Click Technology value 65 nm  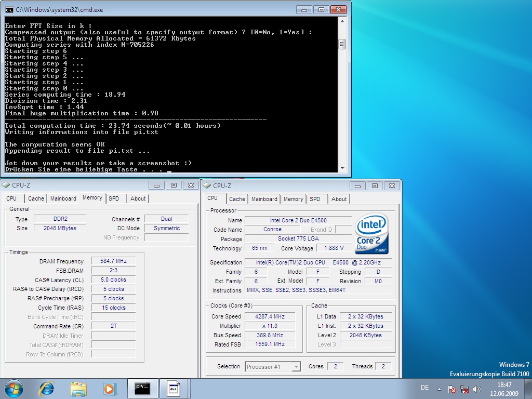[x=260, y=248]
